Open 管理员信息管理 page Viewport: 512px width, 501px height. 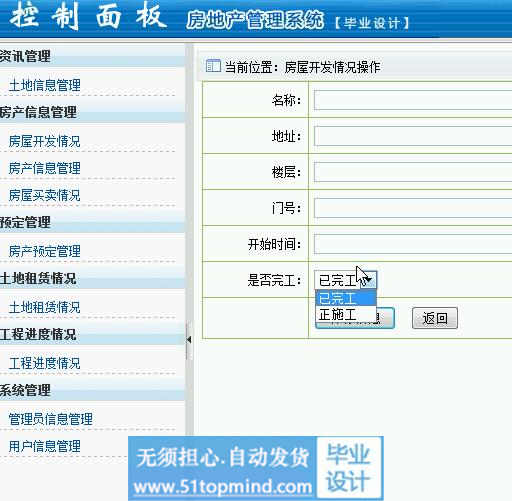pos(51,419)
